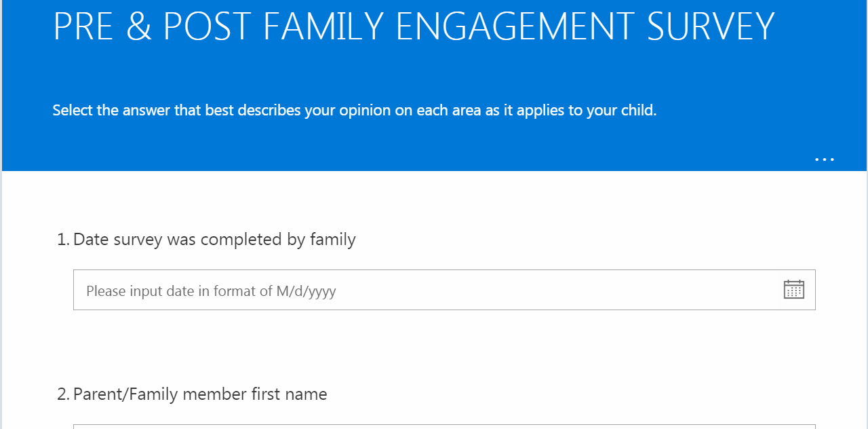
Task: Click the 'Select the answer that best describes' subtitle
Action: click(x=355, y=110)
